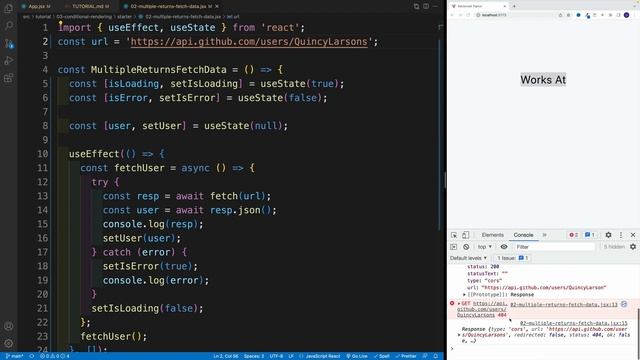Open the DevTools three-dot customize menu
The width and height of the screenshot is (640, 360).
pyautogui.click(x=621, y=235)
